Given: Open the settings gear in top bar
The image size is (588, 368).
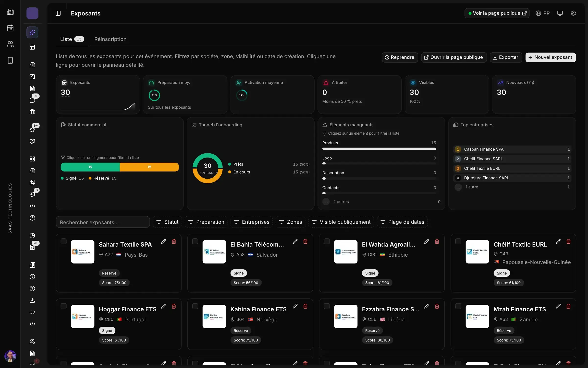Looking at the screenshot, I should 573,13.
